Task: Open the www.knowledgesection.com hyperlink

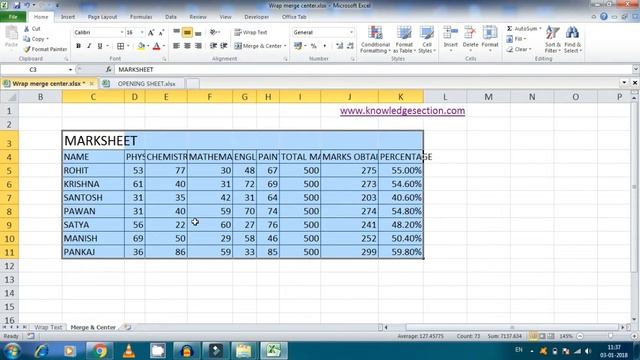Action: click(x=402, y=111)
